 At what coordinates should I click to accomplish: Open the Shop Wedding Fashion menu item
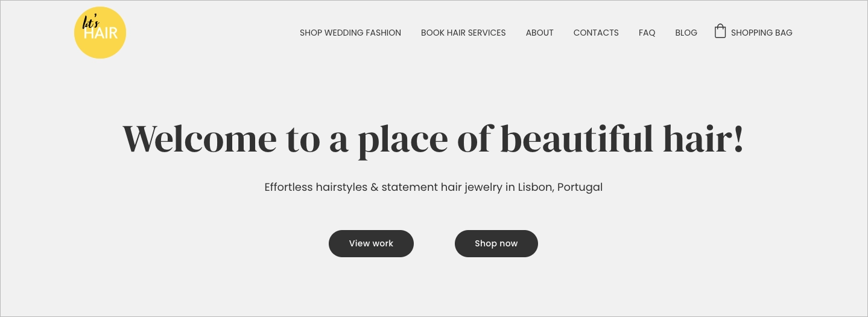click(x=350, y=33)
